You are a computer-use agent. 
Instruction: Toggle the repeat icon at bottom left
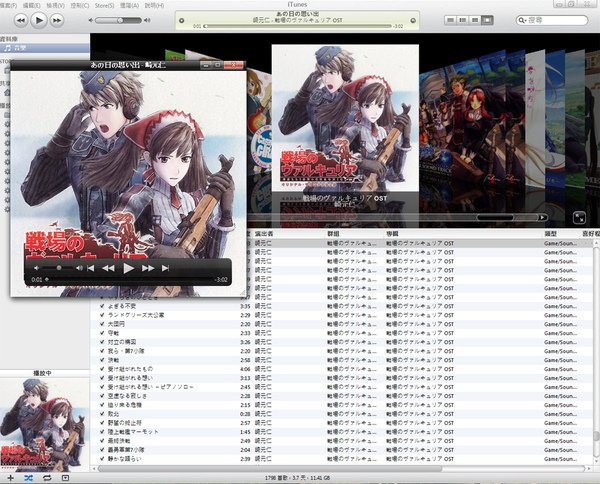(47, 477)
